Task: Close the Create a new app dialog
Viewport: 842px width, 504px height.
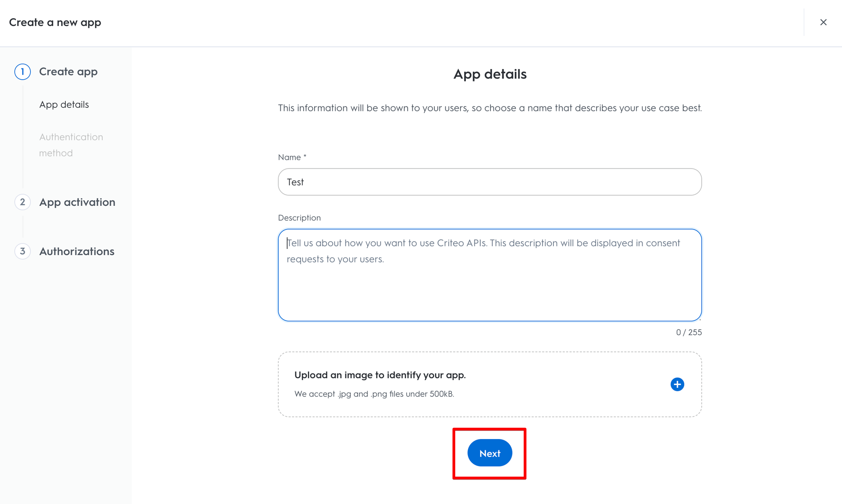Action: 823,22
